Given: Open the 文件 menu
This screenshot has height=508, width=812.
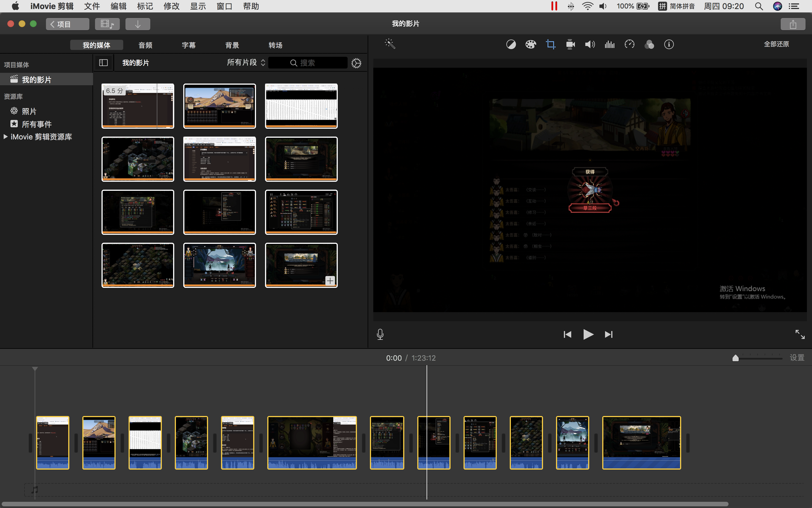Looking at the screenshot, I should point(92,6).
